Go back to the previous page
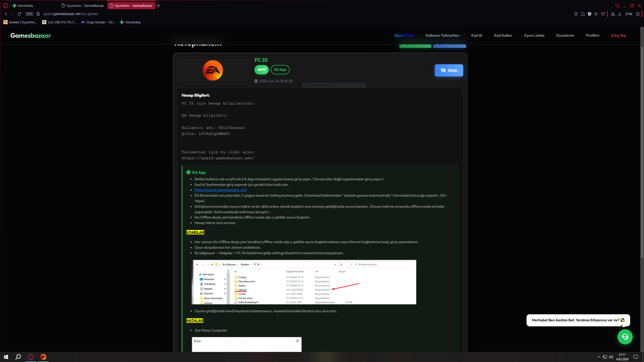The width and height of the screenshot is (644, 362). (6, 14)
